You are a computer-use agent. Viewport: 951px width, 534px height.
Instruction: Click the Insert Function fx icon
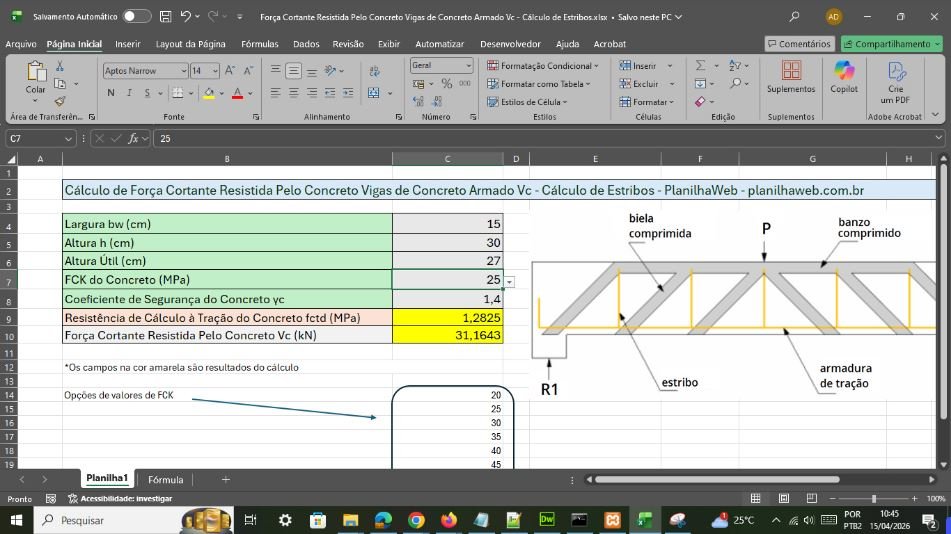(x=133, y=139)
